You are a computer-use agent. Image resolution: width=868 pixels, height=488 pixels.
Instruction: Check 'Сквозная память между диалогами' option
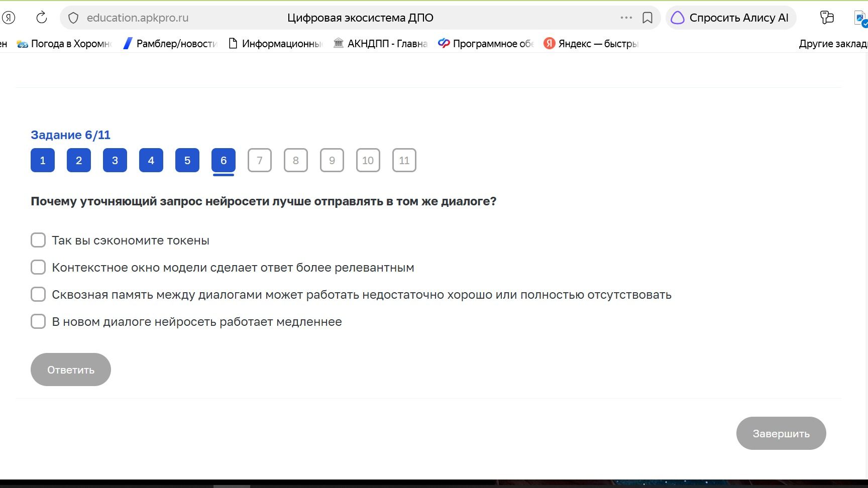(38, 294)
